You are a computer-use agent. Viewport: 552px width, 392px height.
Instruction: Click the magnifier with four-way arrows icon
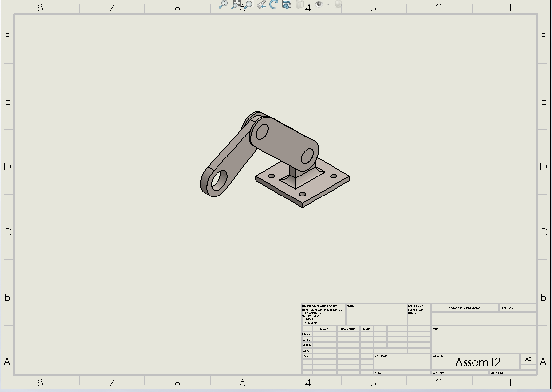coord(223,4)
